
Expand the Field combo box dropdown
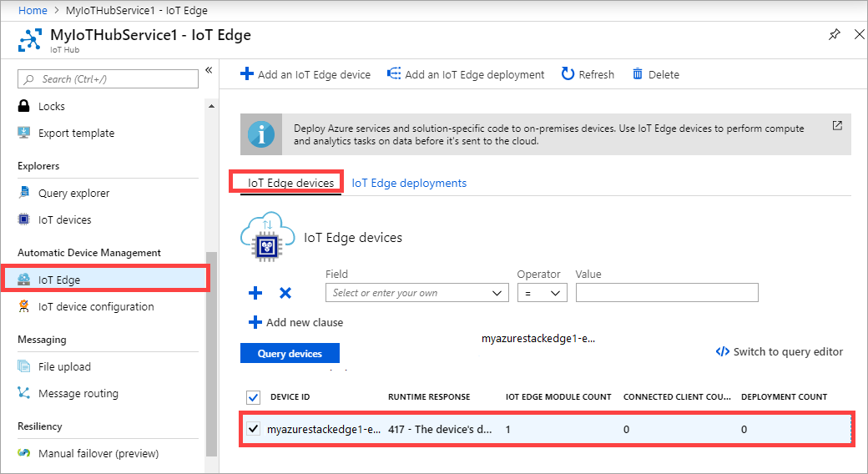[x=498, y=293]
